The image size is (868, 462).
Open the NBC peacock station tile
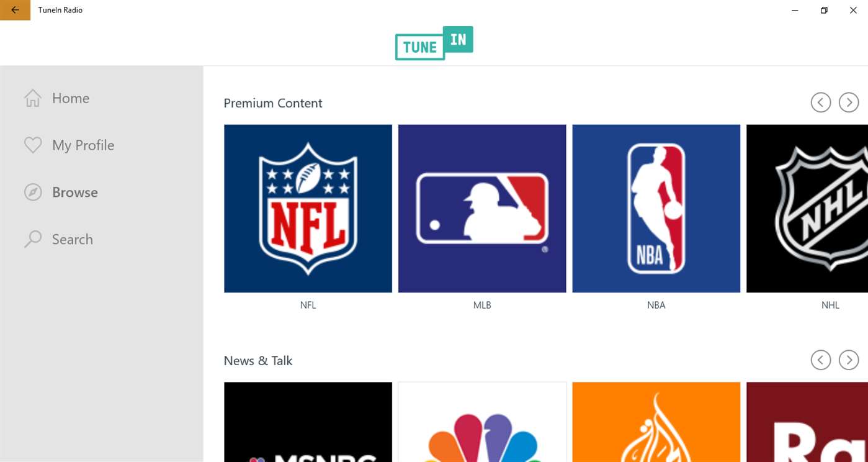pos(482,422)
